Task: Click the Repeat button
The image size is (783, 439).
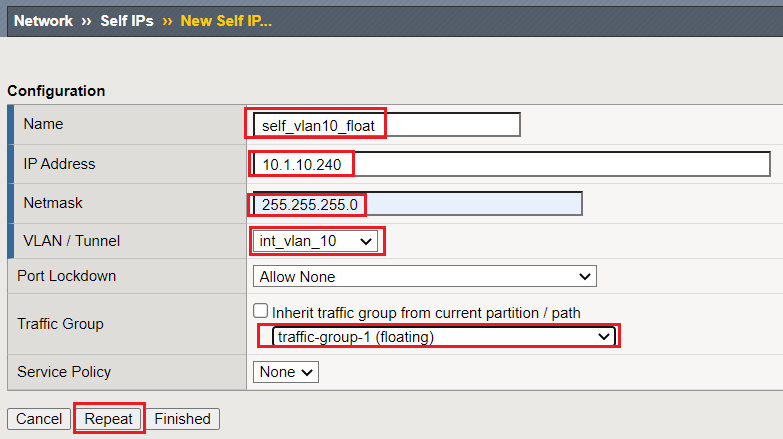Action: click(108, 419)
